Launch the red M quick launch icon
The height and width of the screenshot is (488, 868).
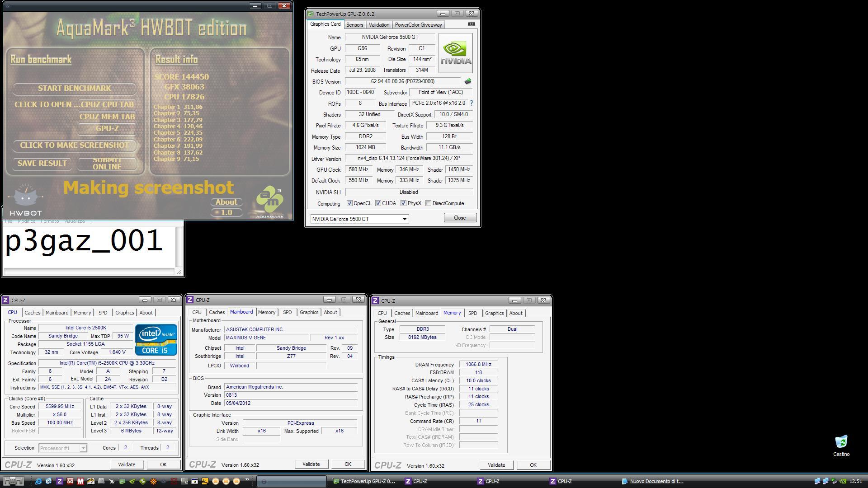point(80,481)
